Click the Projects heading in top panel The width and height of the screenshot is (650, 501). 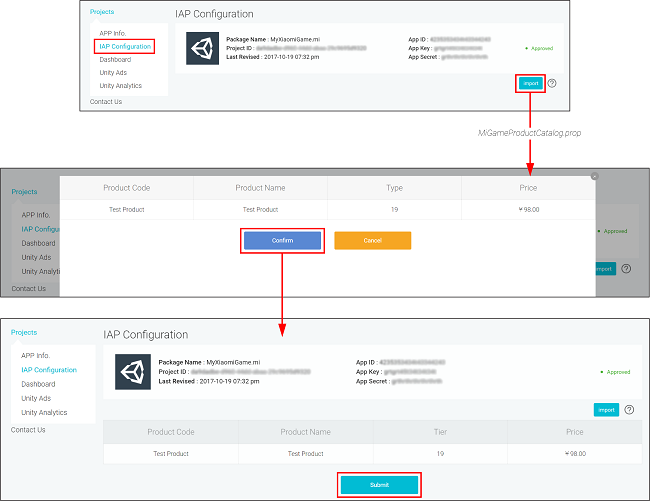(x=102, y=12)
